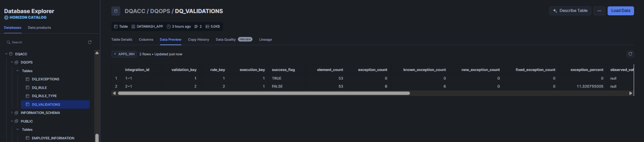Screen dimensions: 644x142
Task: Open the Copy History tab
Action: pyautogui.click(x=198, y=40)
